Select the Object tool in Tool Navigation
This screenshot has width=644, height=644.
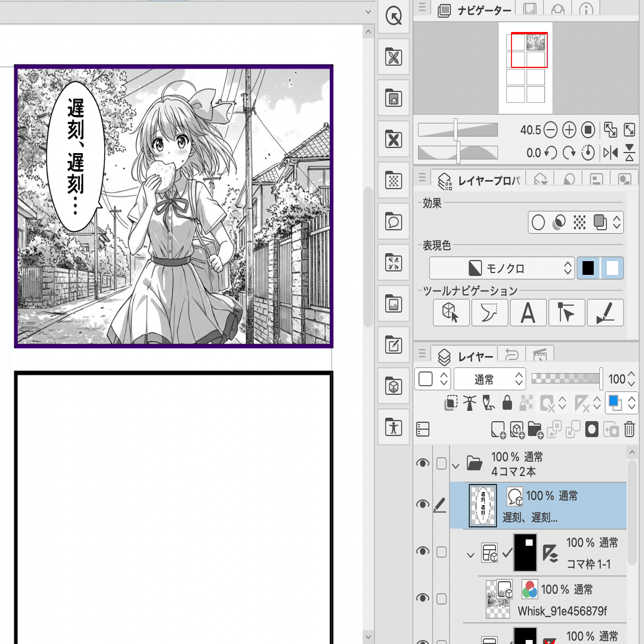tap(451, 313)
